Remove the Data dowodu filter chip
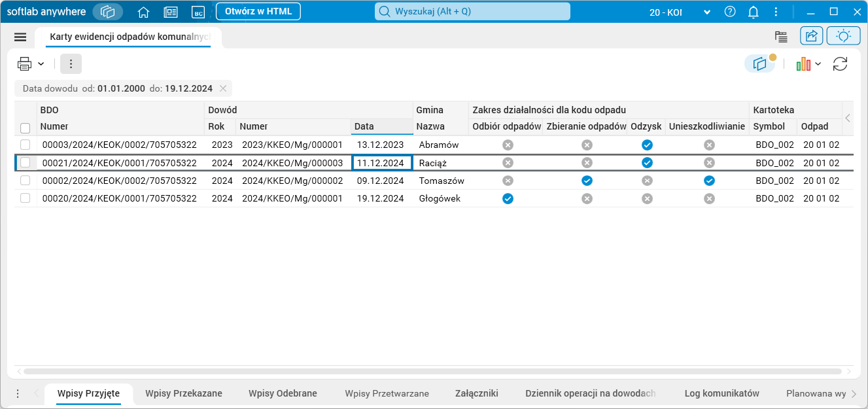 pyautogui.click(x=223, y=88)
